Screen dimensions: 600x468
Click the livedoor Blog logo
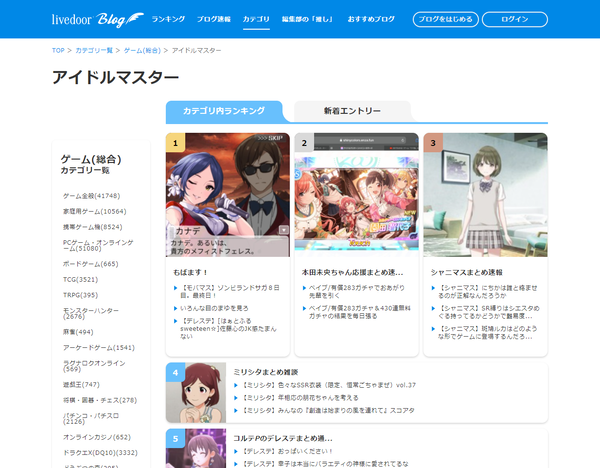pyautogui.click(x=98, y=20)
